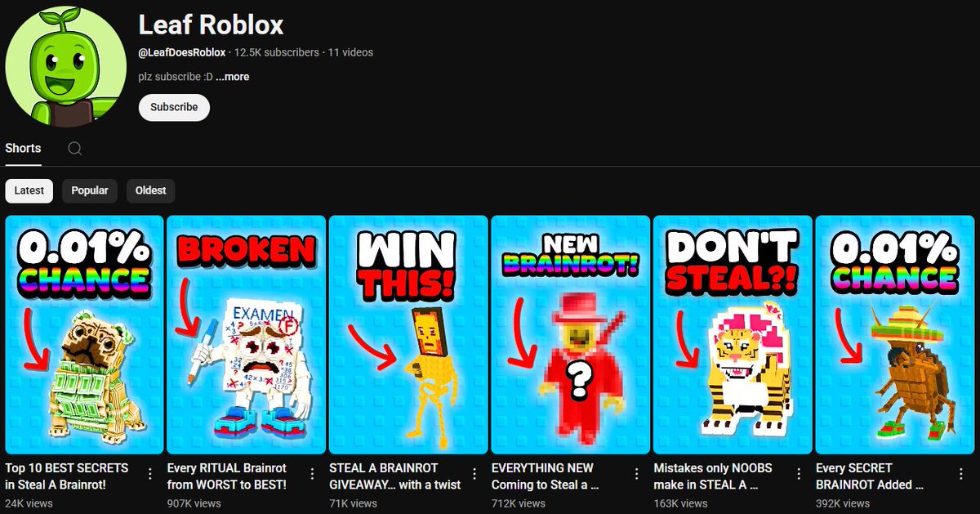Screen dimensions: 980x514
Task: Click the @LeafDoesRoblox handle
Action: coord(182,52)
